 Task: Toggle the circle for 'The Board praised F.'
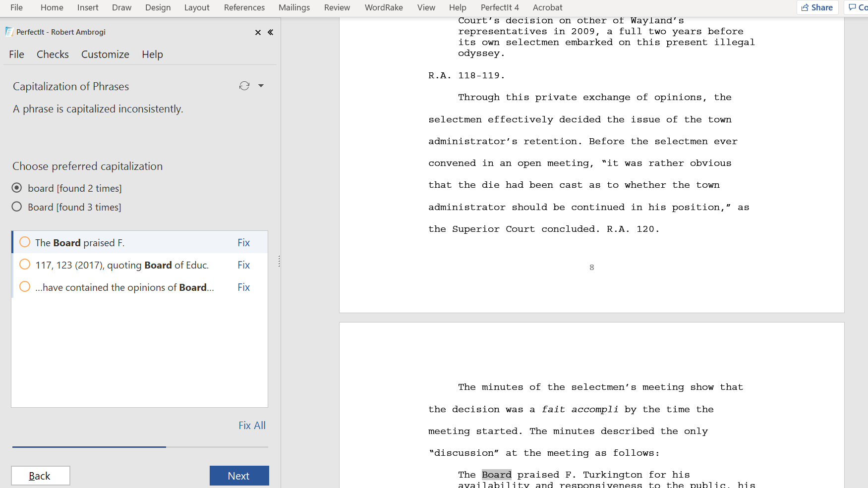[x=25, y=242]
